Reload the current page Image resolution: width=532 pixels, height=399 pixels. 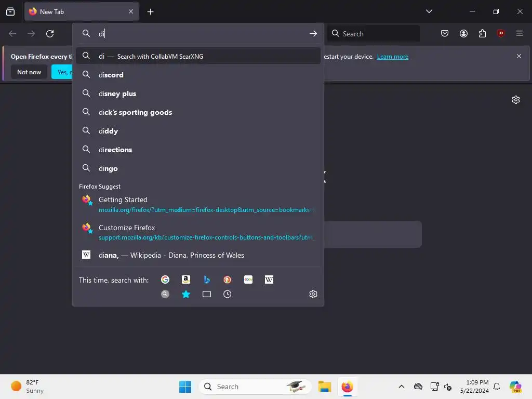(50, 34)
